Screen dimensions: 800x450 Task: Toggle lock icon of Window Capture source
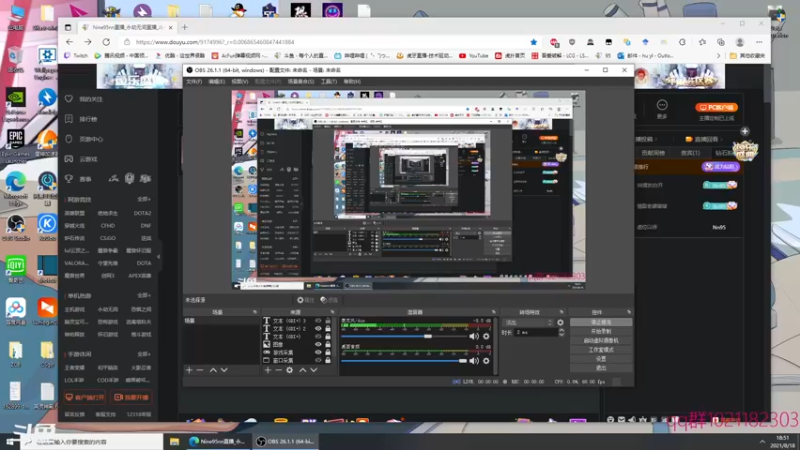tap(328, 360)
